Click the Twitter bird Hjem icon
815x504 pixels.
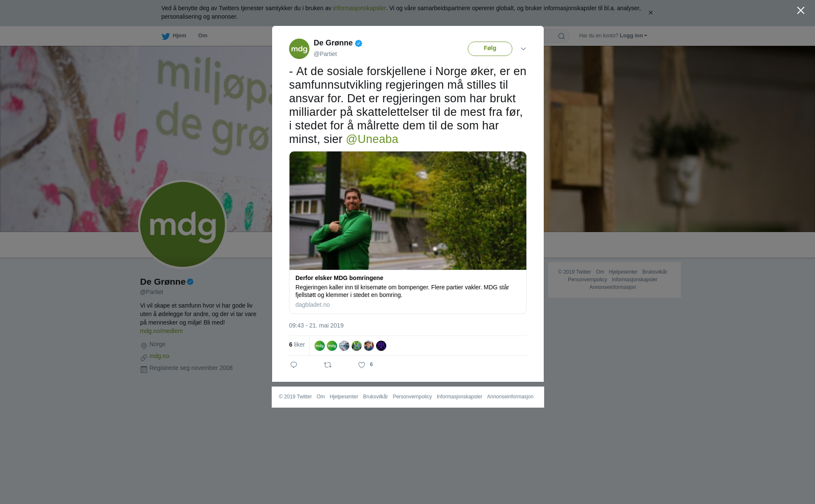click(166, 36)
